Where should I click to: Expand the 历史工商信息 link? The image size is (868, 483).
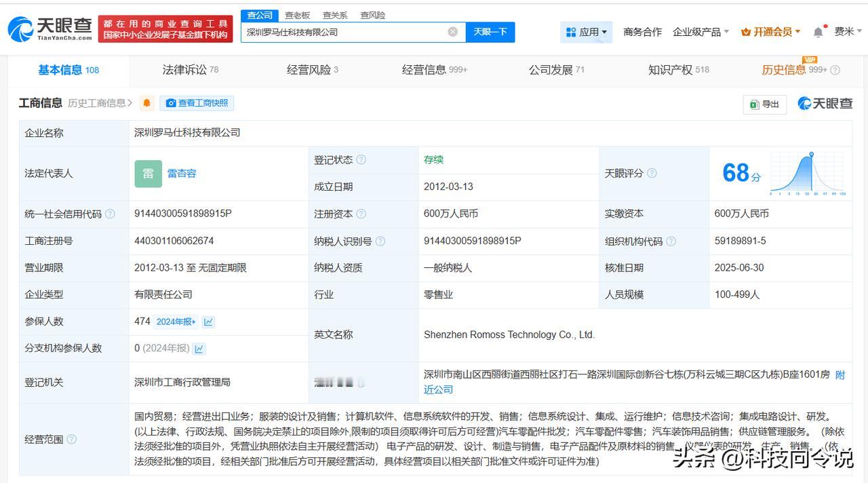[x=100, y=103]
